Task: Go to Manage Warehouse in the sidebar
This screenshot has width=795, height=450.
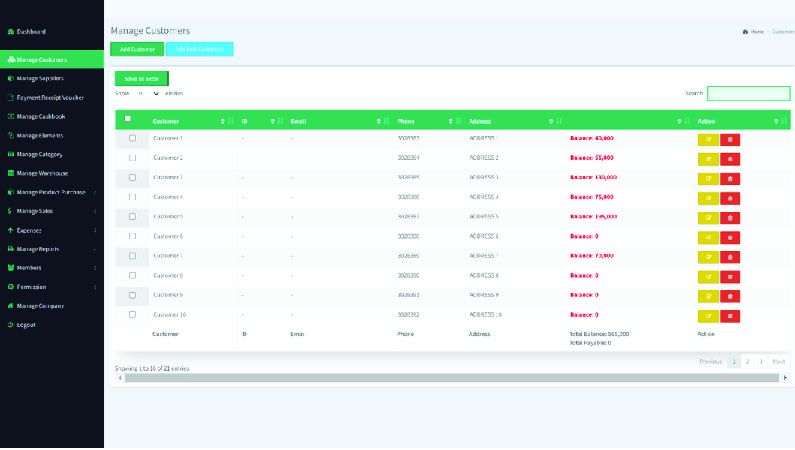Action: click(x=42, y=173)
